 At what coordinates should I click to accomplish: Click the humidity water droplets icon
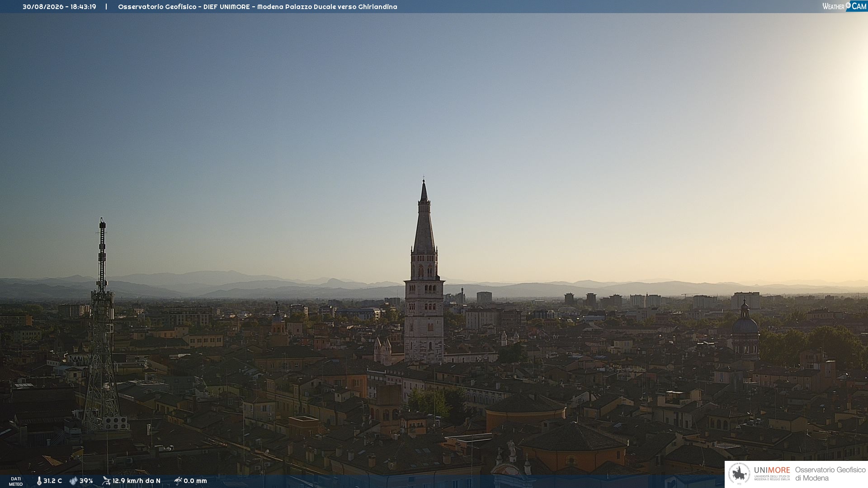(73, 481)
